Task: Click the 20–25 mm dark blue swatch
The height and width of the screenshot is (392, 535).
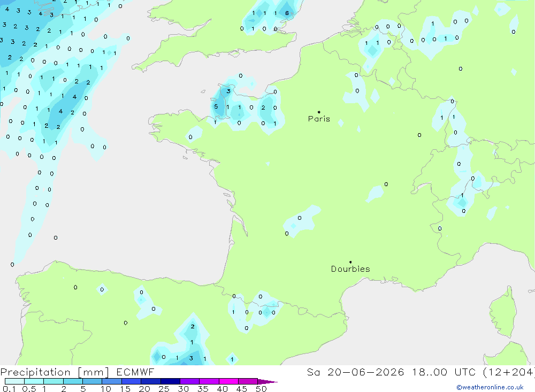Action: click(150, 381)
